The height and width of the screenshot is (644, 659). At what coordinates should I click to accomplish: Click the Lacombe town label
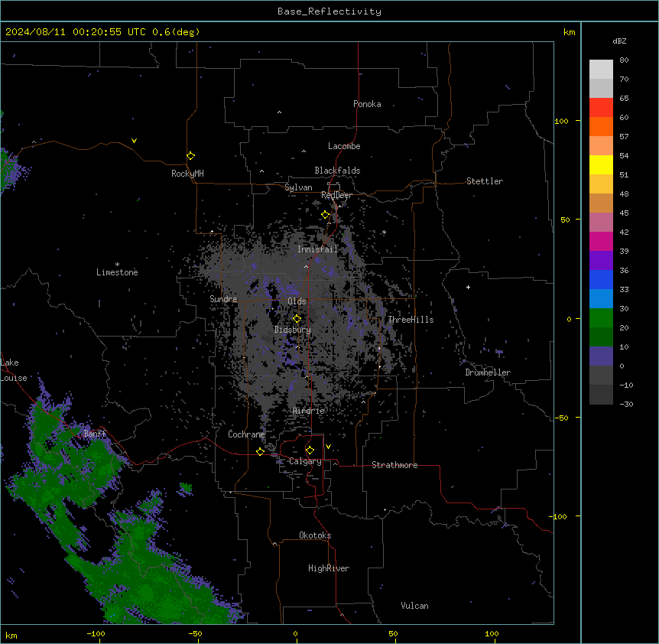(x=344, y=146)
